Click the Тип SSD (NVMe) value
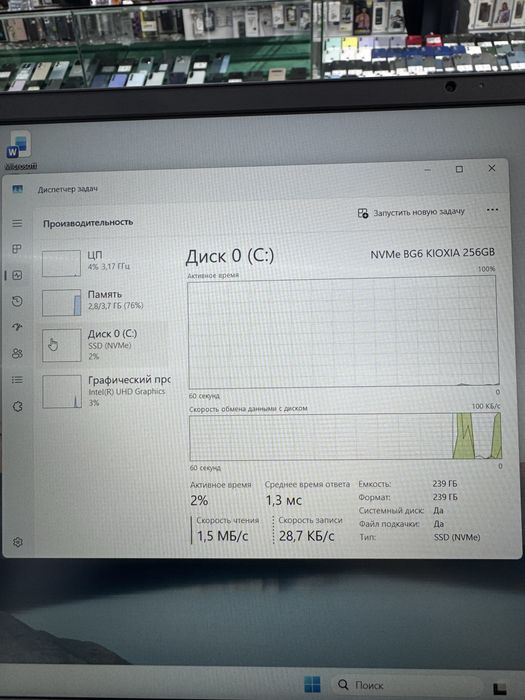Screen dimensions: 525x700 [x=457, y=537]
